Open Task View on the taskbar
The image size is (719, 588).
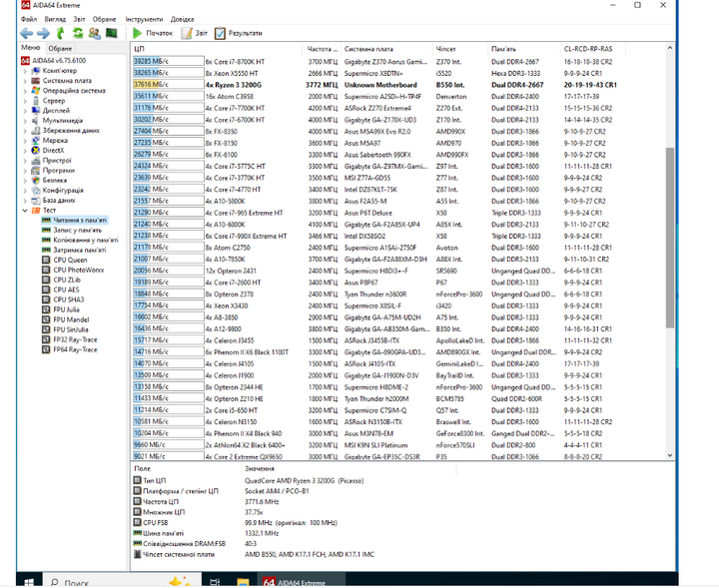click(215, 581)
